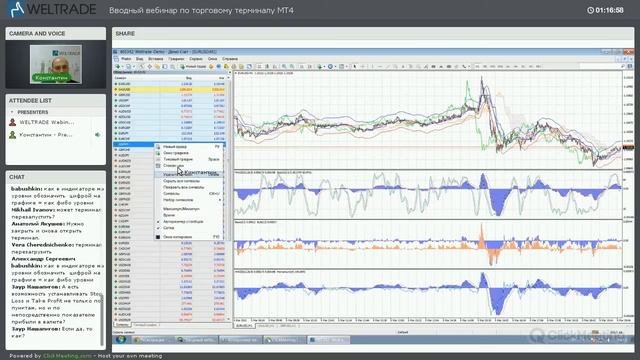Open the Справка menu
Viewport: 640px width, 360px height.
[230, 59]
